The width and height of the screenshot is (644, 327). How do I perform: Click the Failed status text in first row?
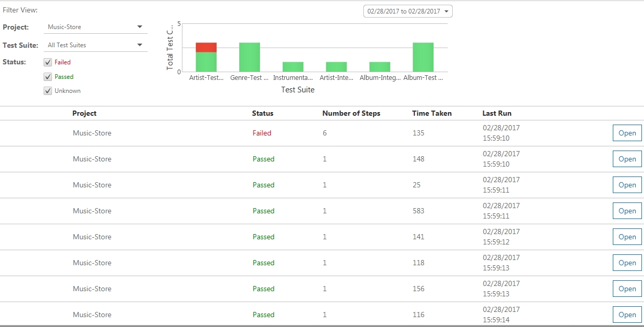[262, 133]
